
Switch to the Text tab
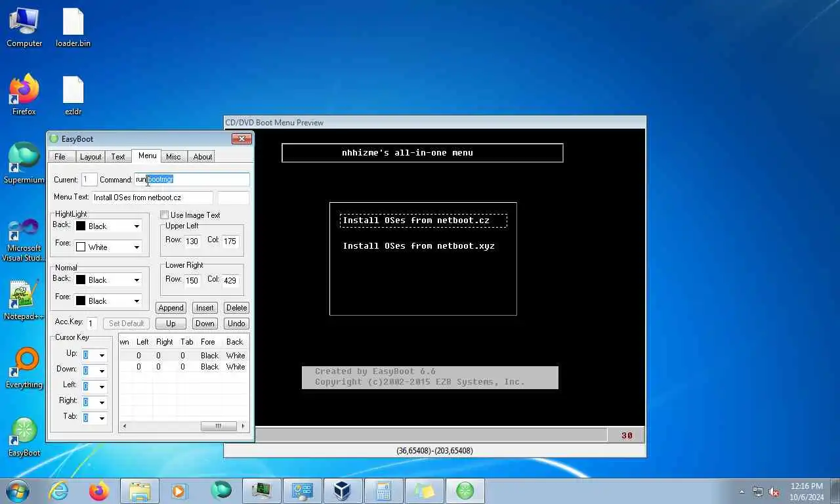coord(118,157)
